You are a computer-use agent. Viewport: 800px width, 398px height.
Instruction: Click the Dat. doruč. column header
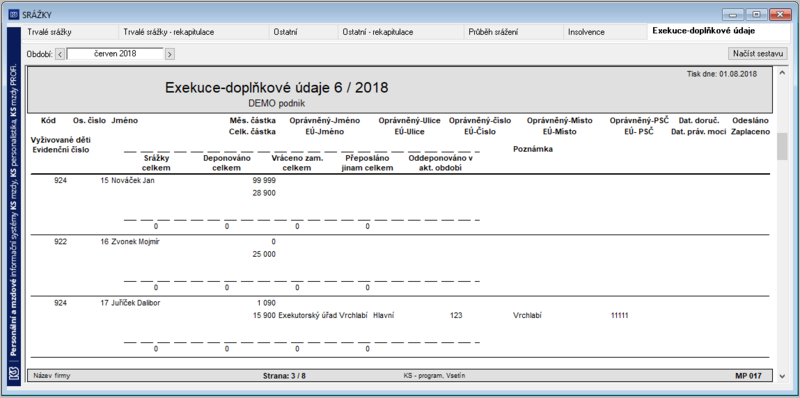(x=698, y=121)
